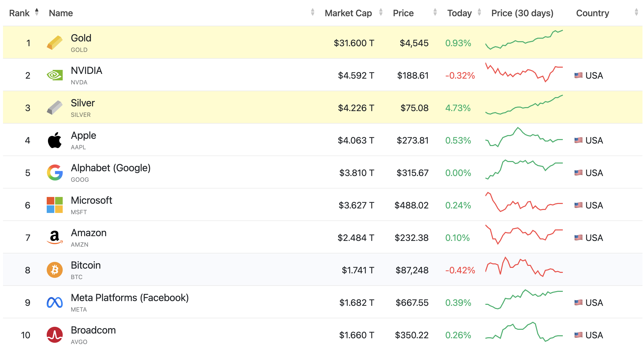Sort by Today column arrows
Viewport: 644px width, 349px height.
(x=479, y=12)
